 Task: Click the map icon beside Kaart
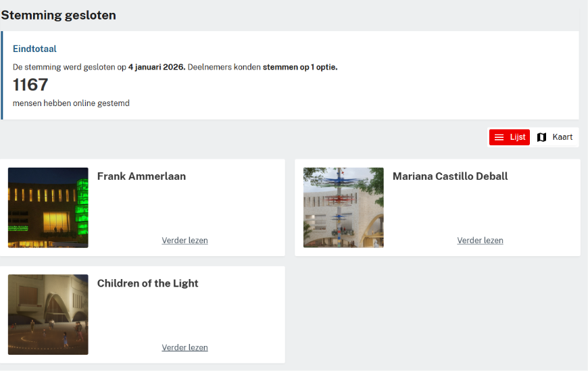pyautogui.click(x=541, y=137)
